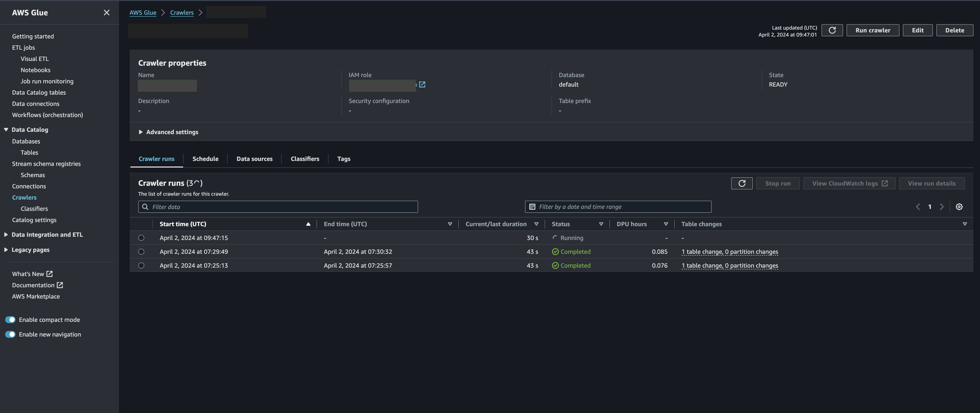Go to next page of crawler runs
Screen dimensions: 980x413
[942, 207]
